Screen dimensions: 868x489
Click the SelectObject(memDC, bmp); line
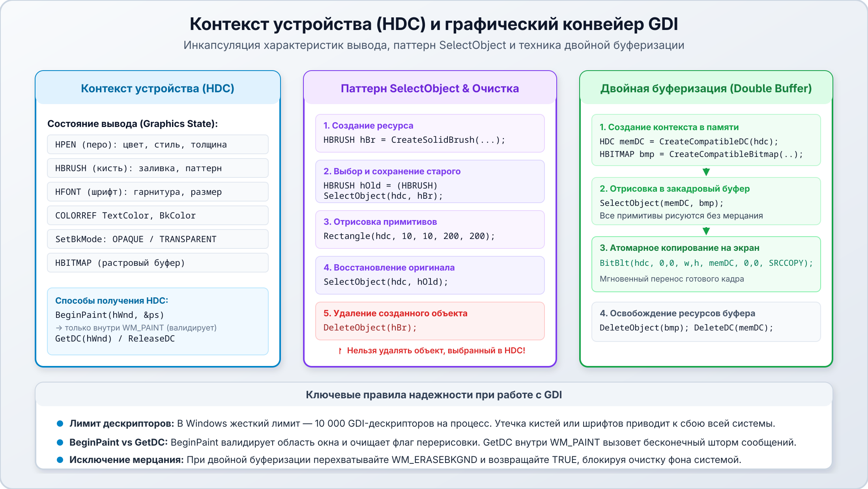[662, 203]
